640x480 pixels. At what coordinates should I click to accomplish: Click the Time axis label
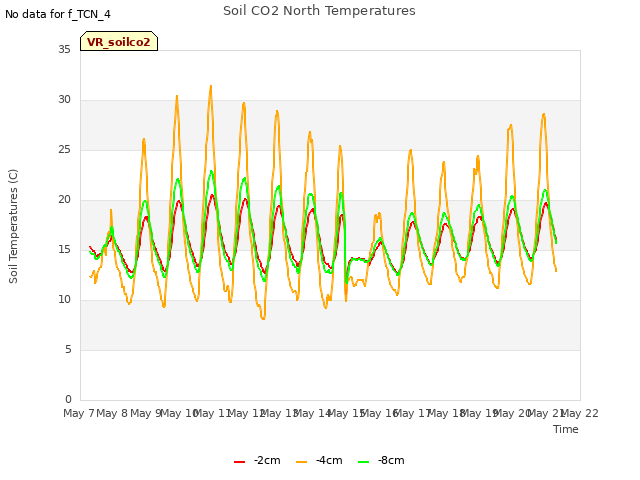point(566,429)
